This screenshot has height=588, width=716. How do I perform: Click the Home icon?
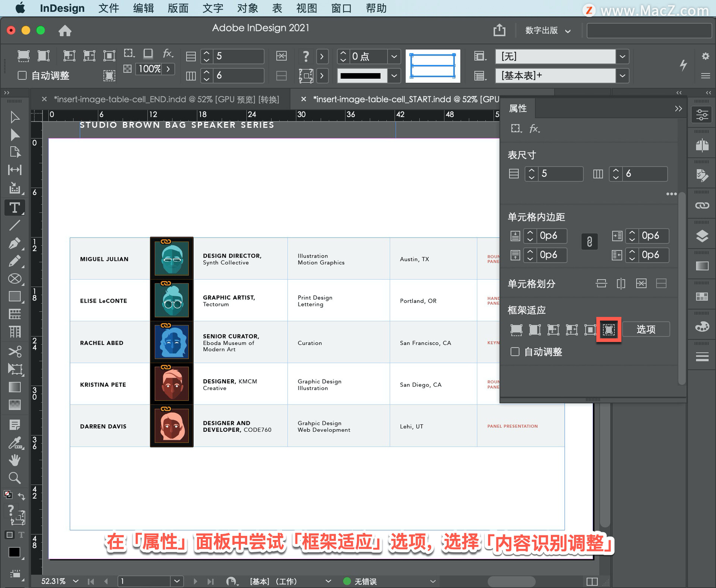(65, 30)
